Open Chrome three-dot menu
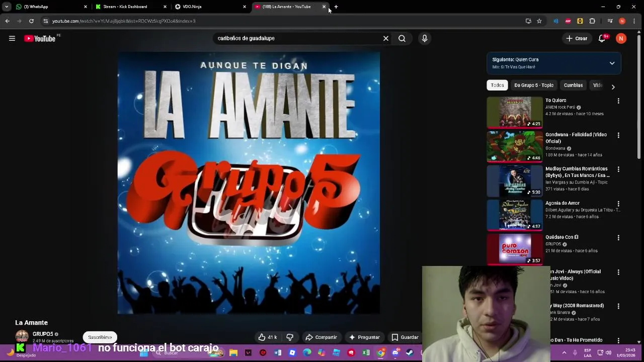The height and width of the screenshot is (362, 644). [x=634, y=21]
